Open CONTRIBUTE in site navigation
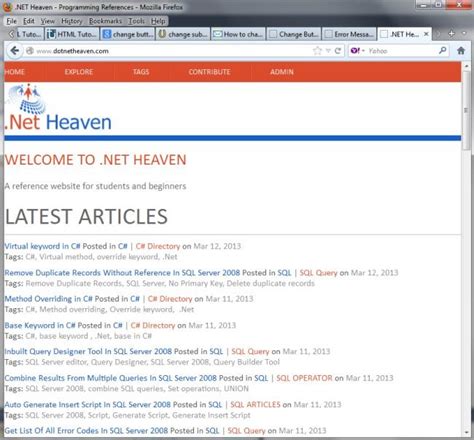This screenshot has height=440, width=474. 209,72
